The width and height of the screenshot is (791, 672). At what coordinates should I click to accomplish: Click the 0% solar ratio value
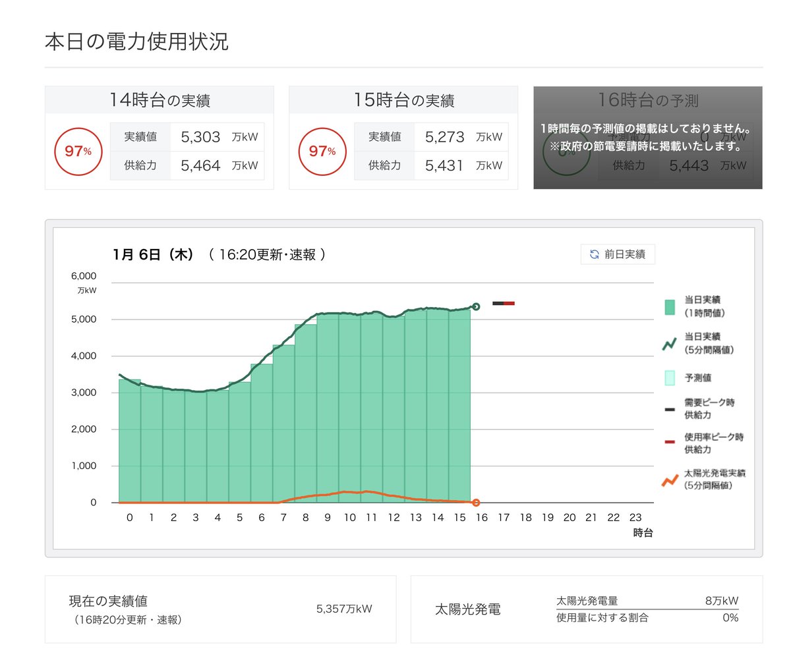point(730,617)
